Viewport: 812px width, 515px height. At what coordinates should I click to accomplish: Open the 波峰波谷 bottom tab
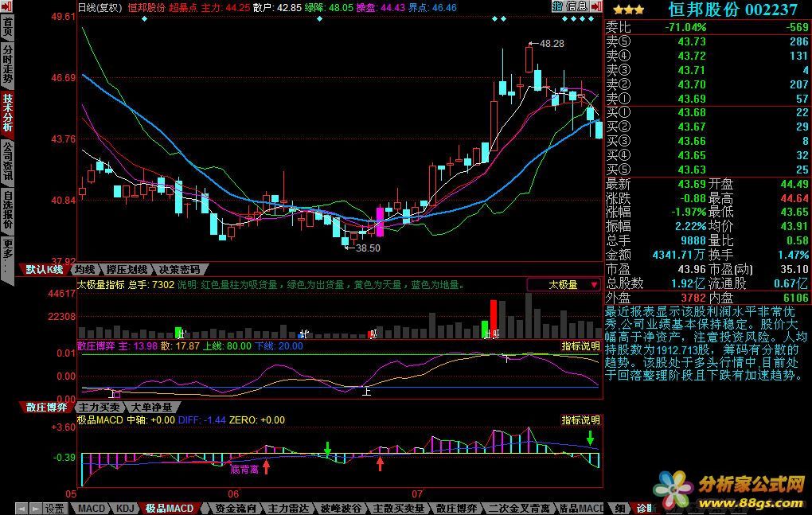point(341,509)
